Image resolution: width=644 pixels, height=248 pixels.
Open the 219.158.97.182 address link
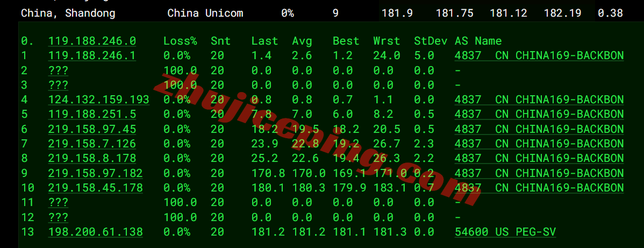tap(95, 173)
